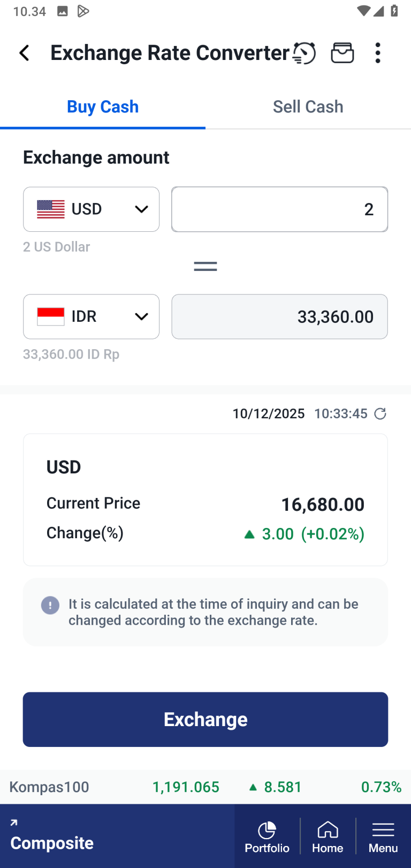This screenshot has height=868, width=411.
Task: Open Portfolio from bottom navigation
Action: click(267, 837)
